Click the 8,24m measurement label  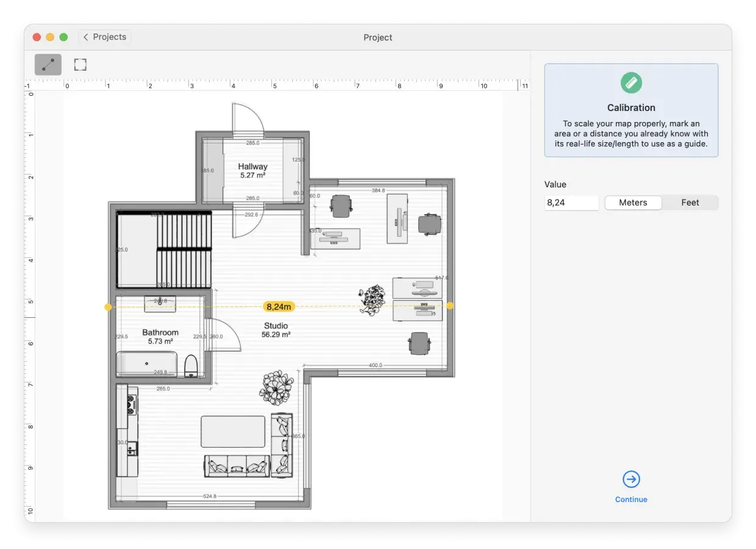[280, 306]
